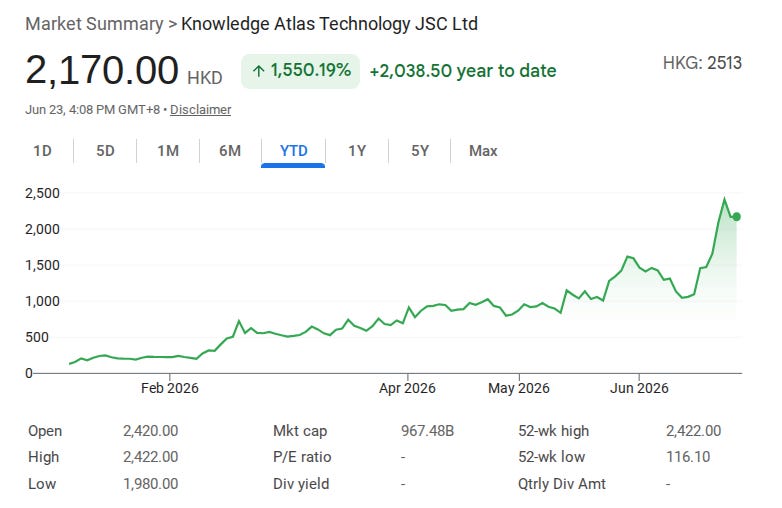Image resolution: width=782 pixels, height=508 pixels.
Task: Open the Market Summary breadcrumb
Action: (x=94, y=24)
